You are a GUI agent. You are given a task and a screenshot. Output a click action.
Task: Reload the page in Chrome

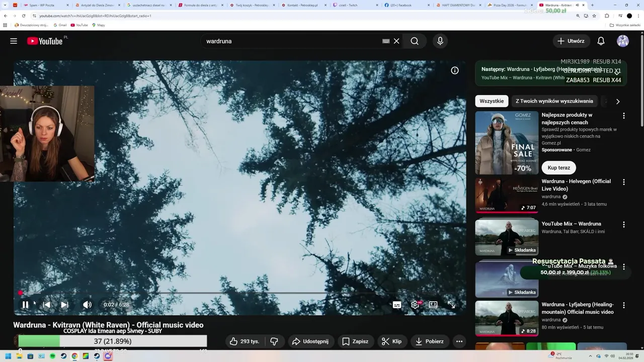click(23, 16)
